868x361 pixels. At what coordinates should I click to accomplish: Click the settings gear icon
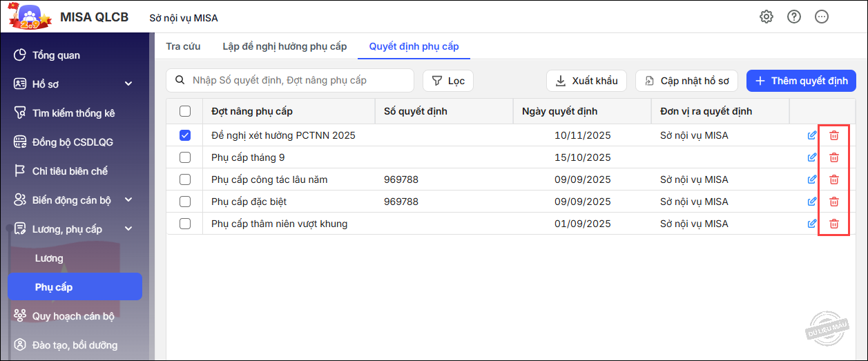(766, 17)
